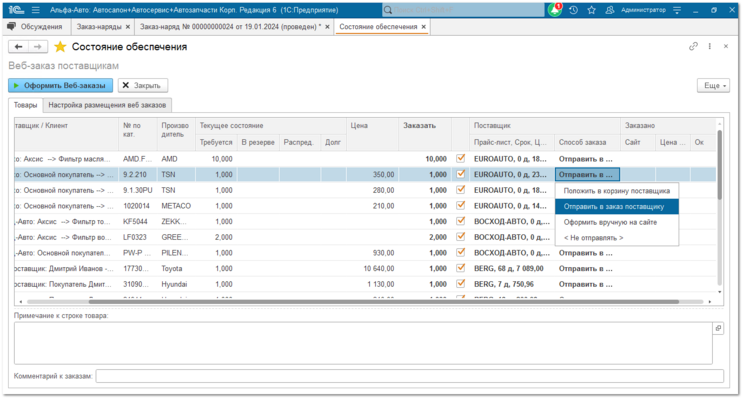Click Оформить Веб-заказы button
Viewport: 743px width, 399px height.
60,85
